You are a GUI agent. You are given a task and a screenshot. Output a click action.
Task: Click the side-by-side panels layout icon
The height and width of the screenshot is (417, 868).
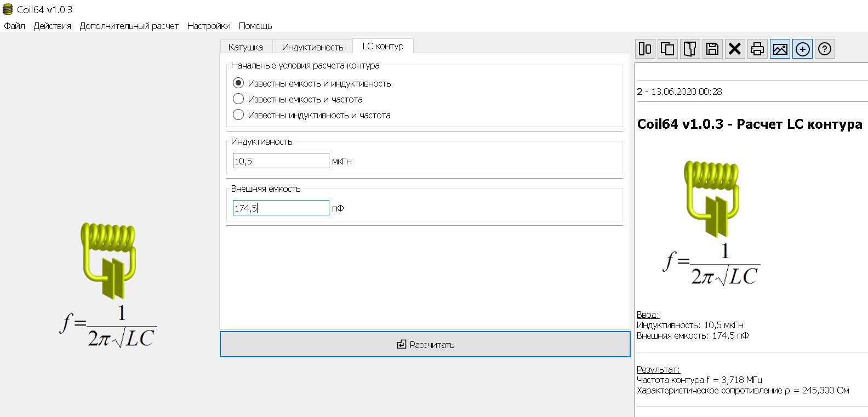tap(646, 49)
